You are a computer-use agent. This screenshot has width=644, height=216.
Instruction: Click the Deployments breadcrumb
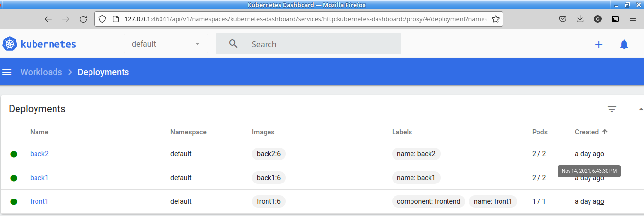click(103, 72)
